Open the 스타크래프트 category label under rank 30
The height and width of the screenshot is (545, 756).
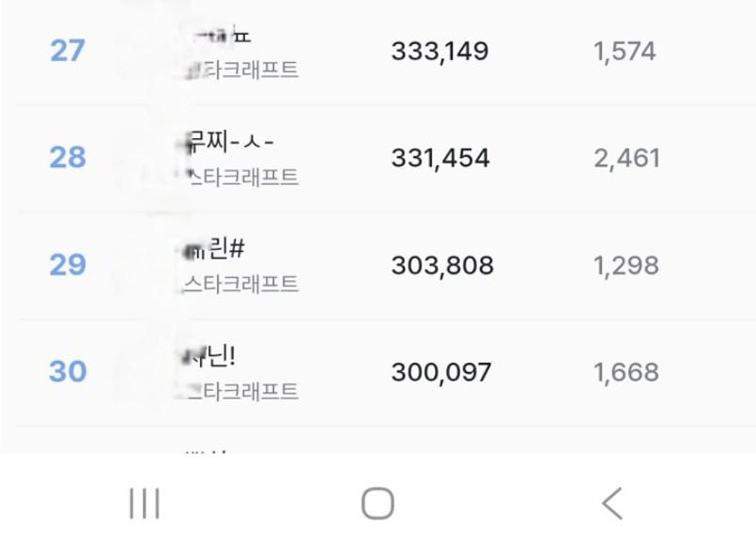click(241, 391)
